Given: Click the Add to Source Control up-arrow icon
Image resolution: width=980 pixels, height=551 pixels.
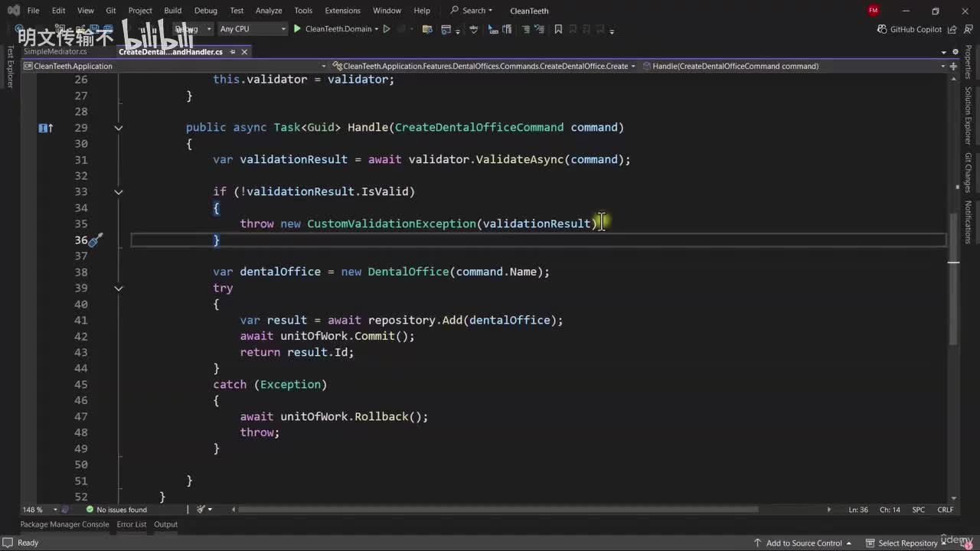Looking at the screenshot, I should coord(757,543).
